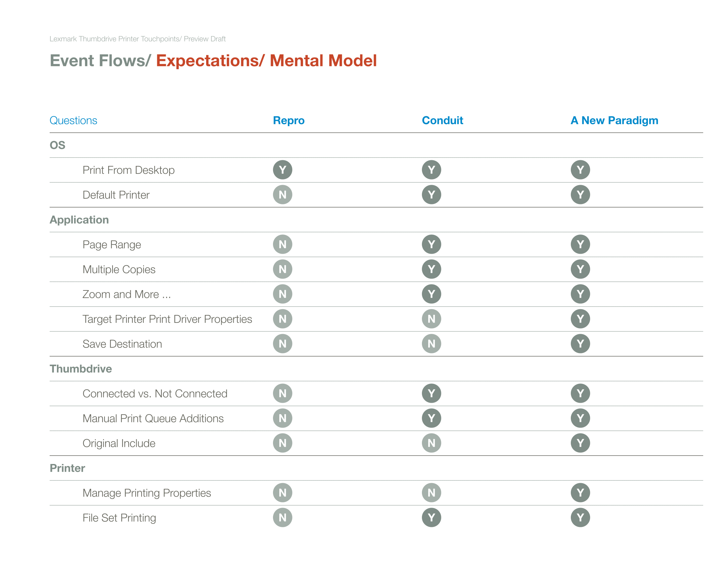Select the A New Paradigm column header
Image resolution: width=728 pixels, height=563 pixels.
[614, 121]
